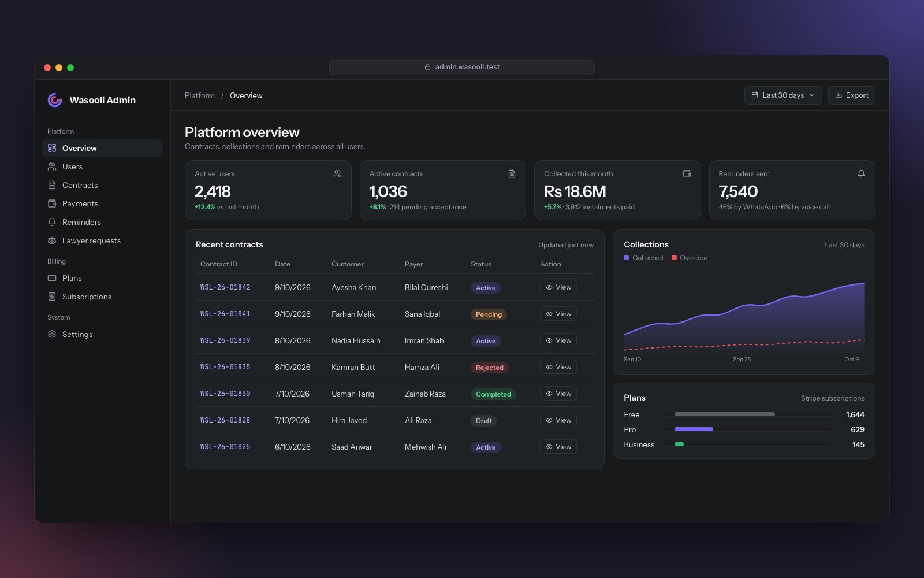Open the Overview grid icon in sidebar
The height and width of the screenshot is (578, 924).
pos(52,148)
